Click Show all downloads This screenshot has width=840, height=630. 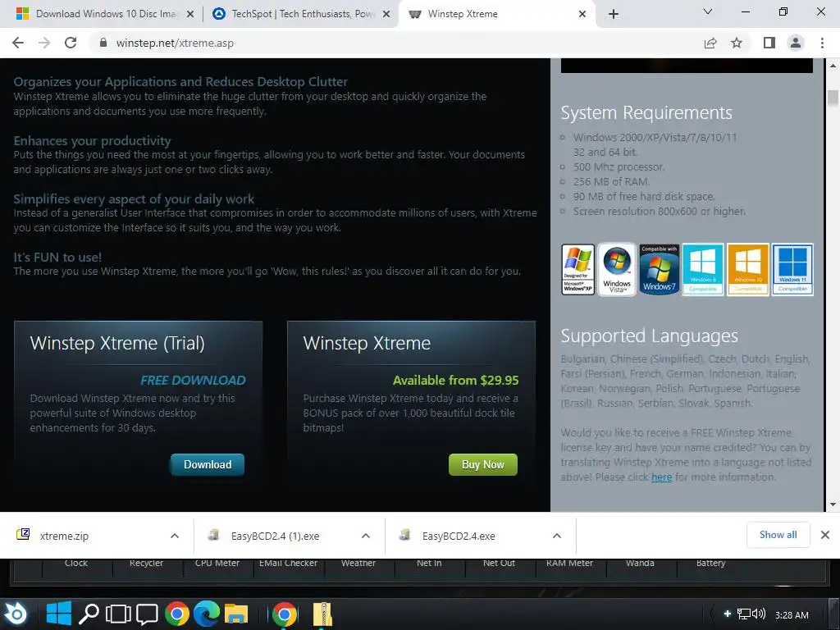[x=778, y=535]
